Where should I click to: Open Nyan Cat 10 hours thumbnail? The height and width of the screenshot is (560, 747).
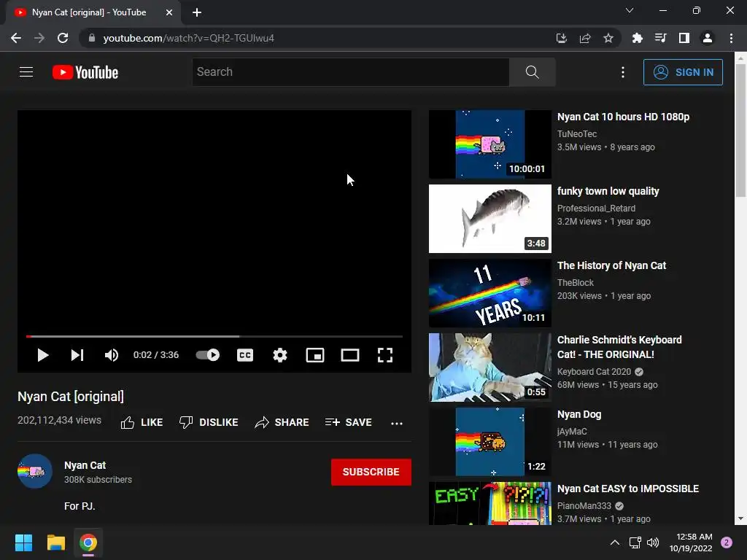tap(489, 144)
